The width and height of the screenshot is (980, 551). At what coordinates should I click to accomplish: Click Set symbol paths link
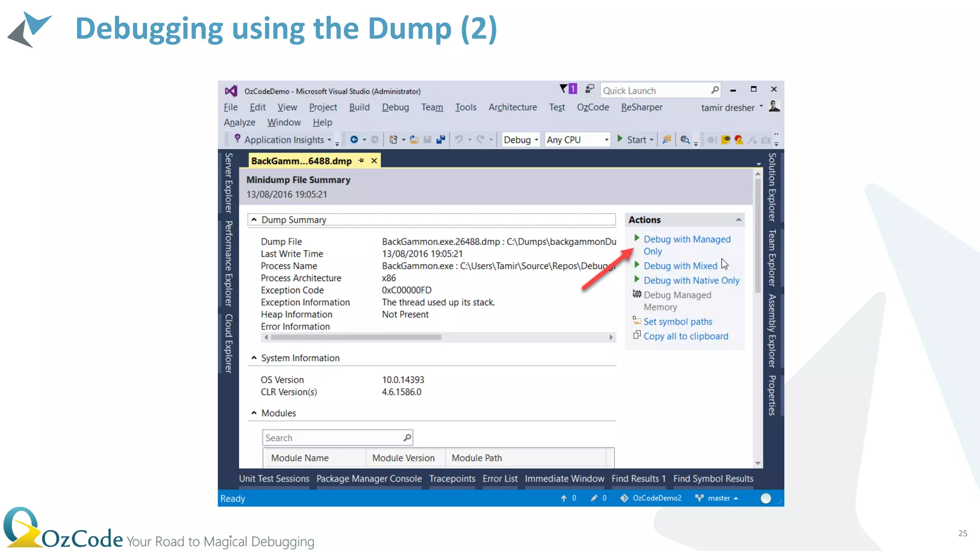point(678,322)
